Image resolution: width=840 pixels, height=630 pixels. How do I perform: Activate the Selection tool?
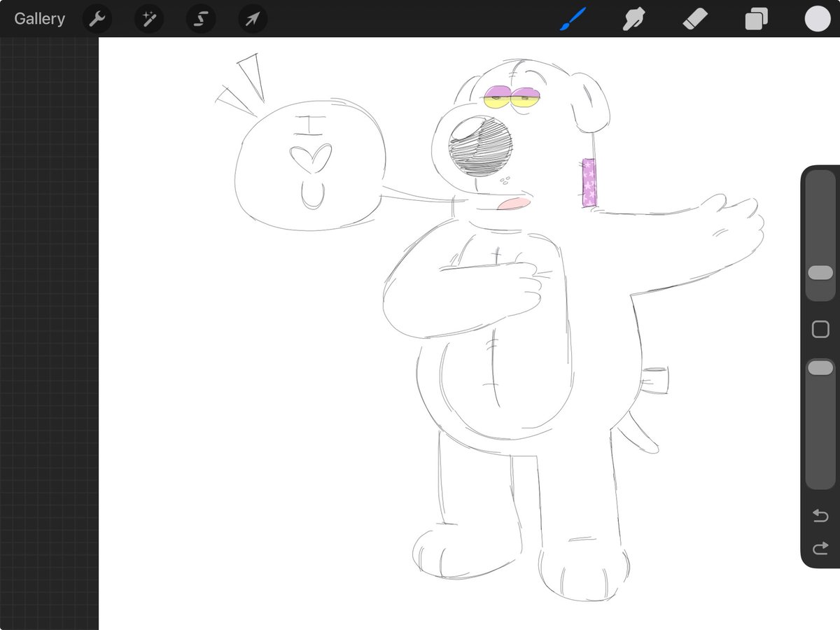coord(201,19)
